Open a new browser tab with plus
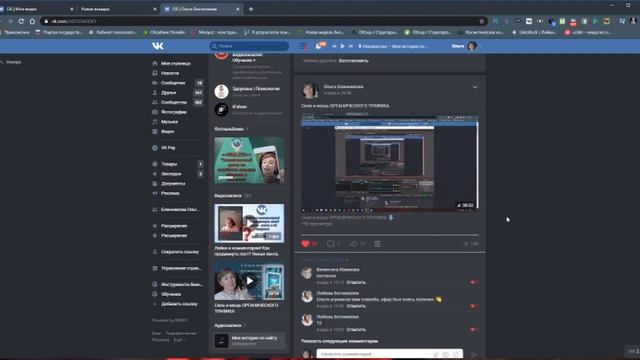Screen dimensions: 640x360 point(251,9)
